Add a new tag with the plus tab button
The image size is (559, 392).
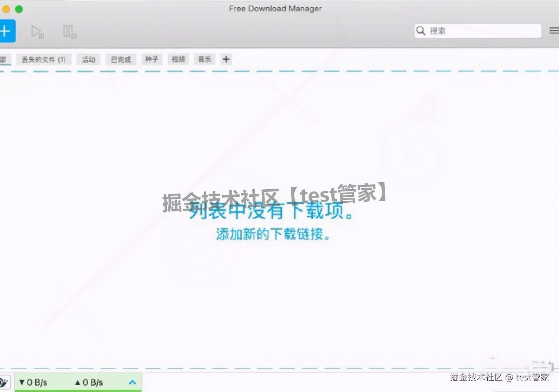(226, 59)
